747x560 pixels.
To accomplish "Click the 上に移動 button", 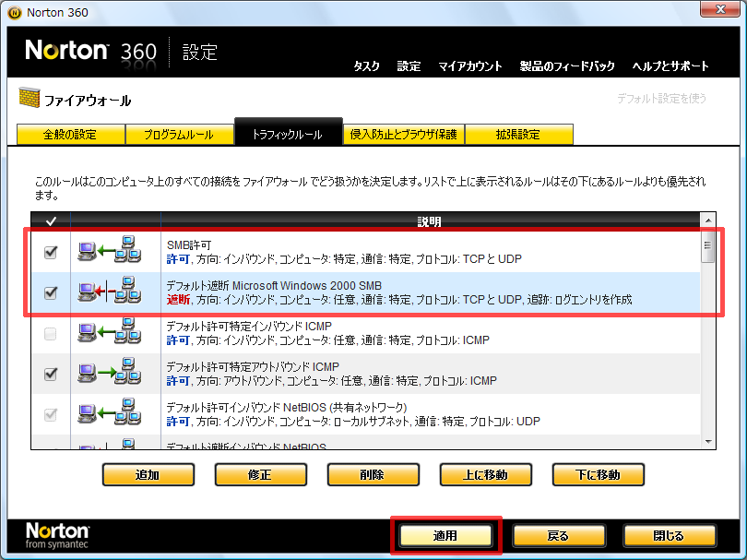I will [486, 475].
